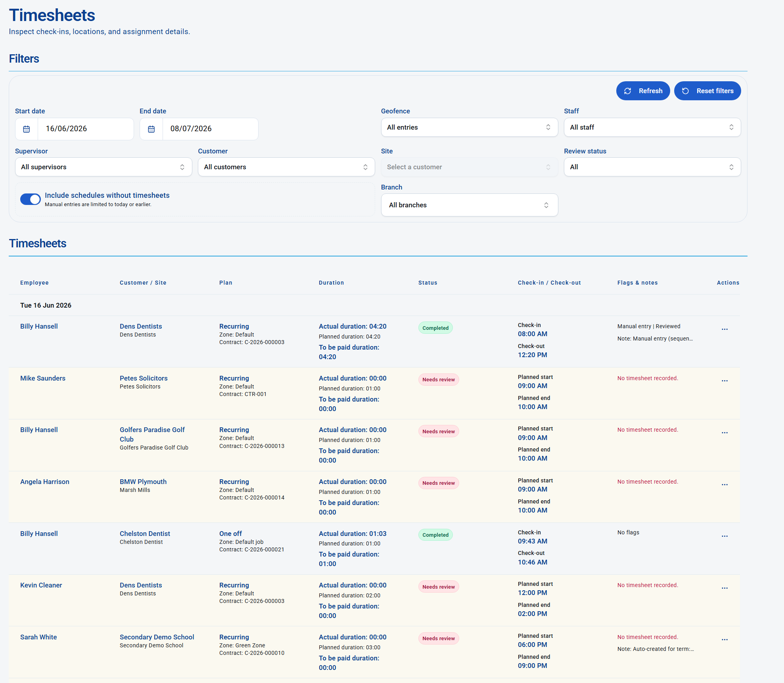Click 'One off' plan label
Image resolution: width=784 pixels, height=683 pixels.
[230, 534]
